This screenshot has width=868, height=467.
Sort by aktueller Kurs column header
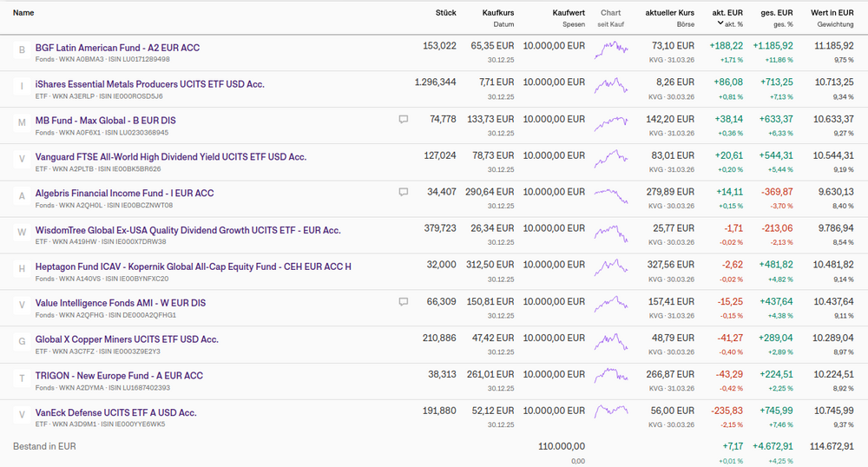tap(670, 13)
